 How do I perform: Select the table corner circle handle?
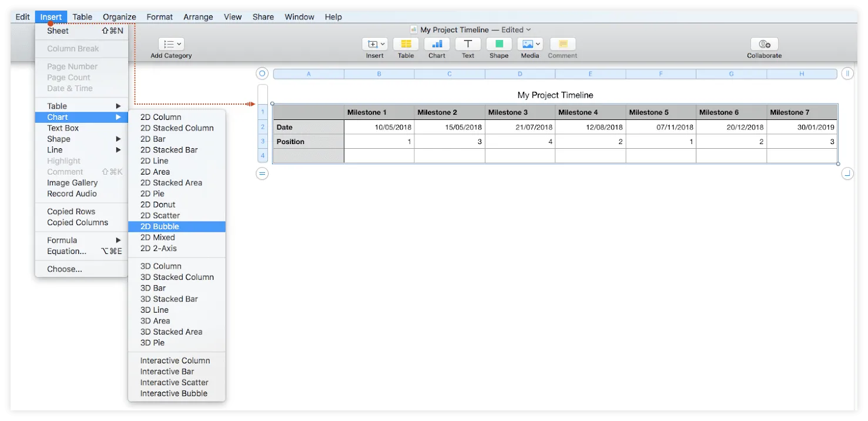coord(262,73)
